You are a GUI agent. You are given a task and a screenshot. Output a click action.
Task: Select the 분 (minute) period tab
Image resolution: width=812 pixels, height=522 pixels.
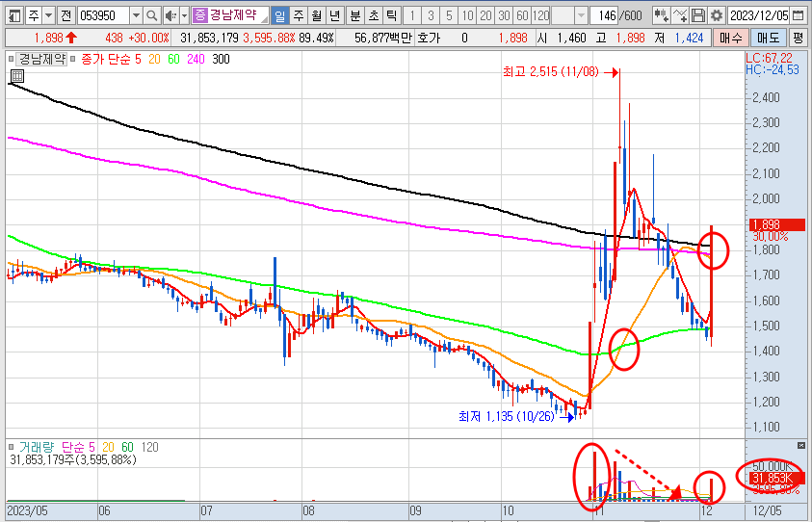355,15
